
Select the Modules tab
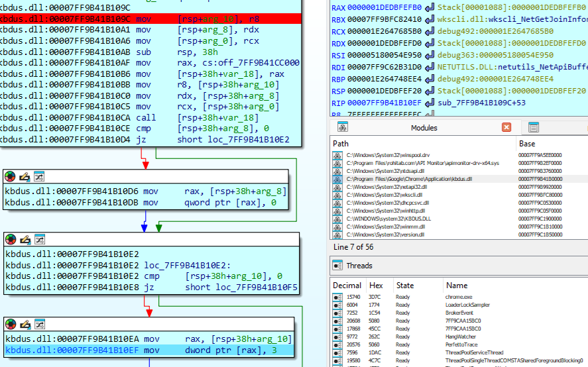click(424, 127)
